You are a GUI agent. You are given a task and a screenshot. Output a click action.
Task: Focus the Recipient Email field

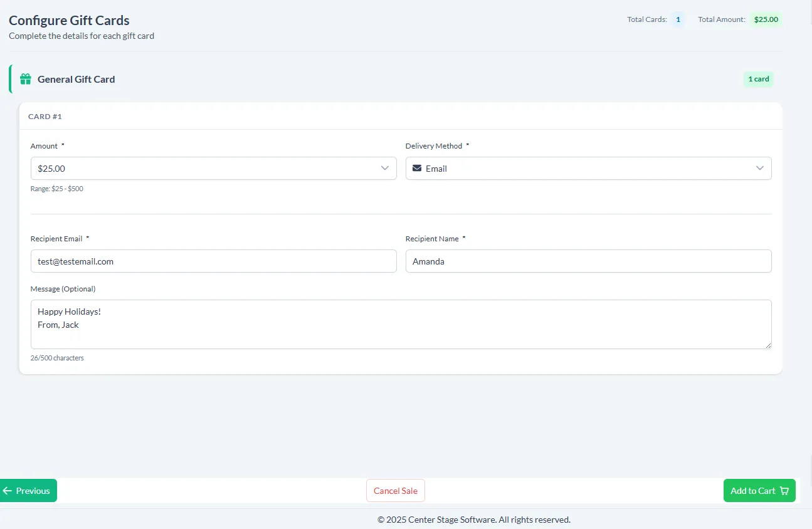tap(214, 261)
